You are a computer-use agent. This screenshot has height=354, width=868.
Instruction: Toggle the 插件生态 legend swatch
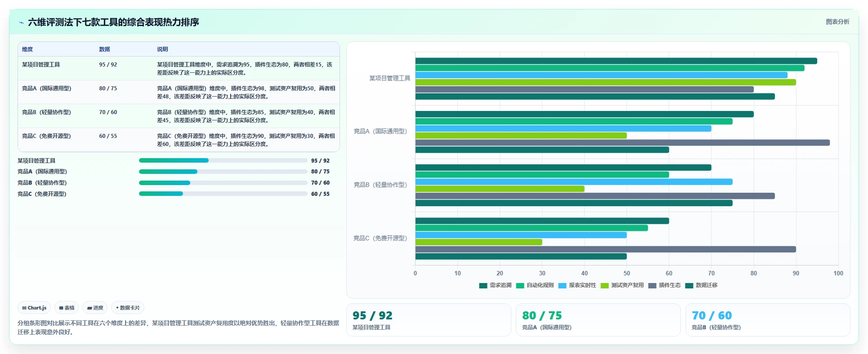point(653,286)
